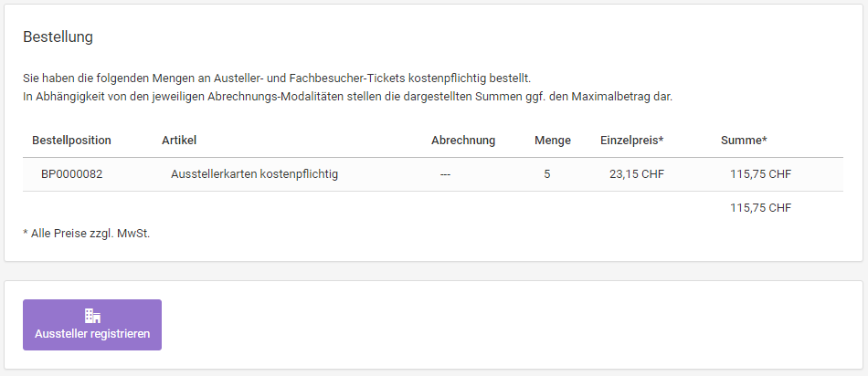Click the Summe* column header
The image size is (868, 376).
point(744,141)
